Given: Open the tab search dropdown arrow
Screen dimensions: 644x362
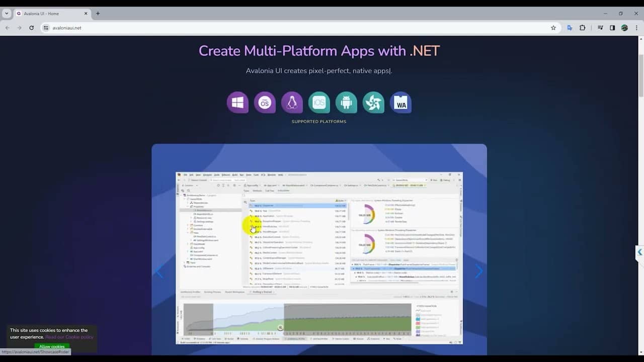Looking at the screenshot, I should click(7, 14).
